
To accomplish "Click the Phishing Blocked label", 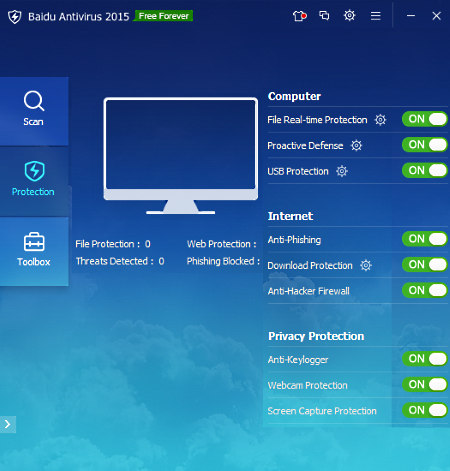I will [x=223, y=261].
